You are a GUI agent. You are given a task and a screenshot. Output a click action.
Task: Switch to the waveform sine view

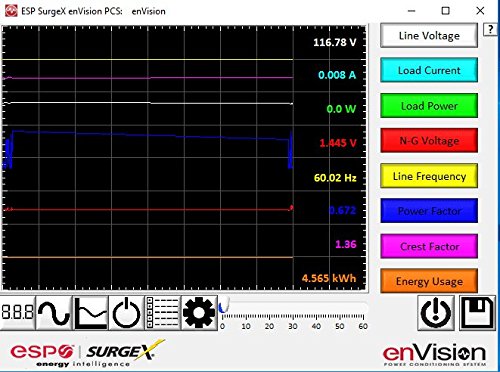[x=54, y=313]
